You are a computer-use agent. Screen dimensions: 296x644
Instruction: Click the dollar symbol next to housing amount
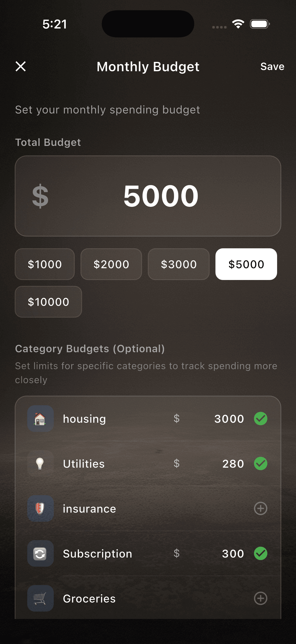pos(177,419)
